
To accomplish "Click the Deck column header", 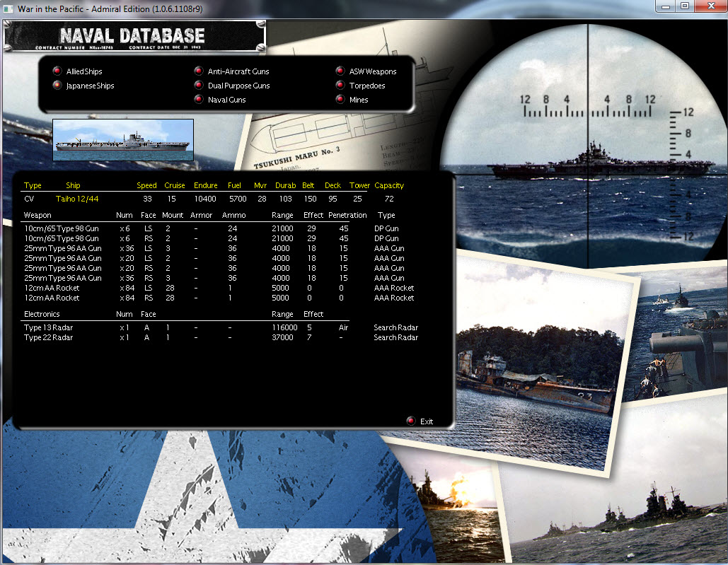I will [x=333, y=185].
